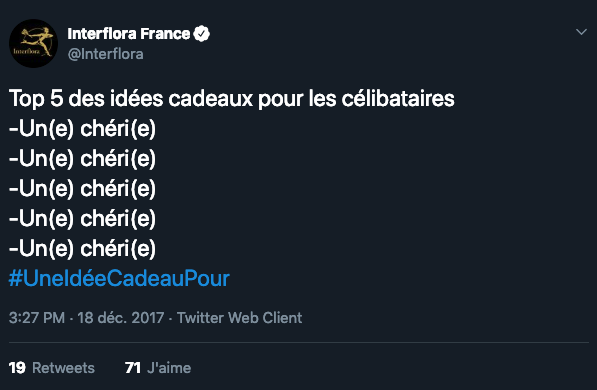The image size is (597, 390).
Task: Open the Interflora France profile avatar
Action: point(34,43)
